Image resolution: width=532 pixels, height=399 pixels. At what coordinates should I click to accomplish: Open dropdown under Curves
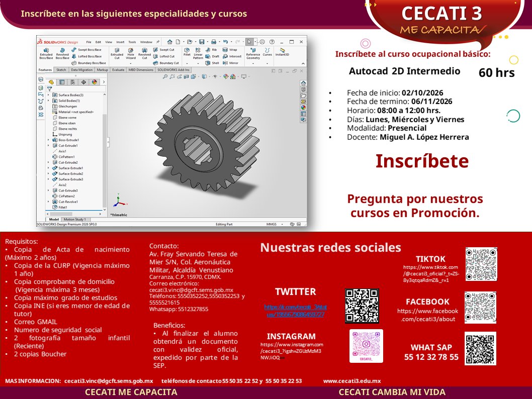tap(268, 63)
